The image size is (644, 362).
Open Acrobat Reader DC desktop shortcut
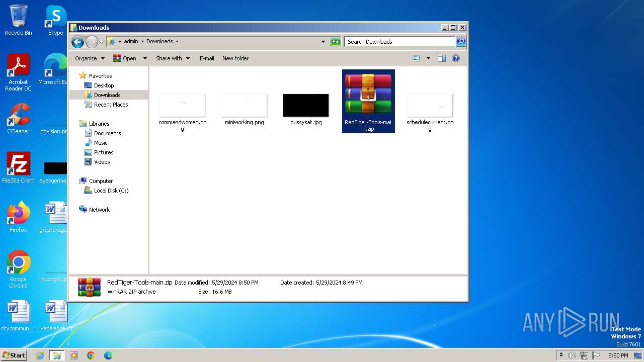18,72
